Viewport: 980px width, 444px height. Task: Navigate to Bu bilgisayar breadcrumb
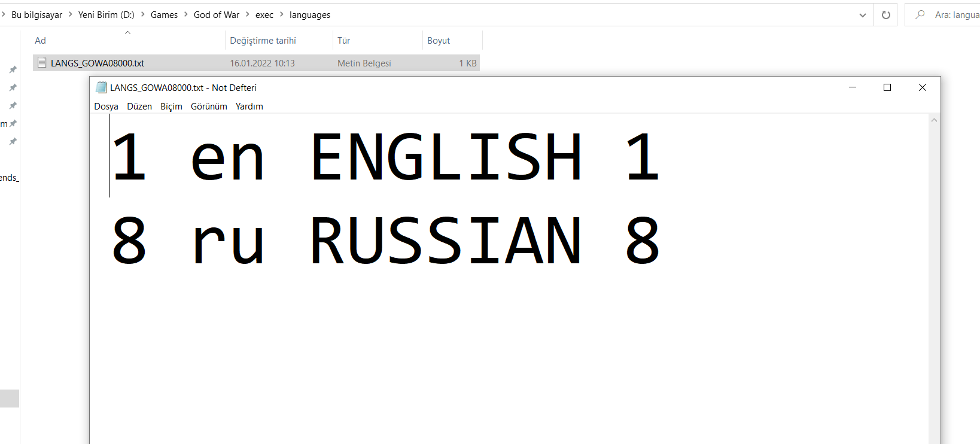tap(36, 15)
